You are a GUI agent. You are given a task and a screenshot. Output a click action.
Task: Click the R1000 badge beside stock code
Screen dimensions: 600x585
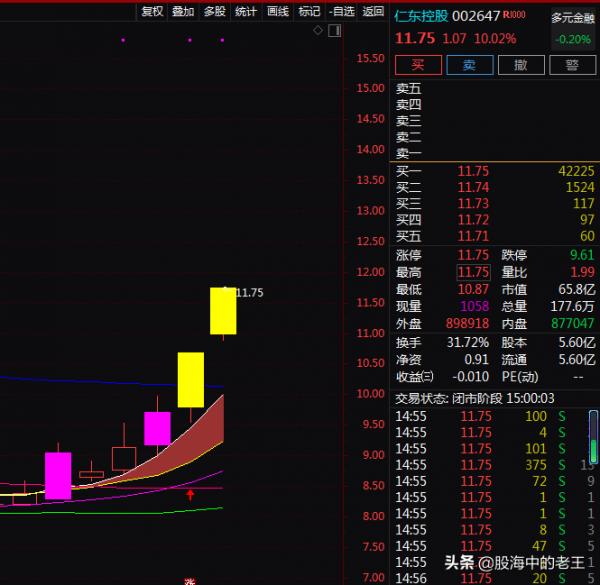pyautogui.click(x=515, y=16)
